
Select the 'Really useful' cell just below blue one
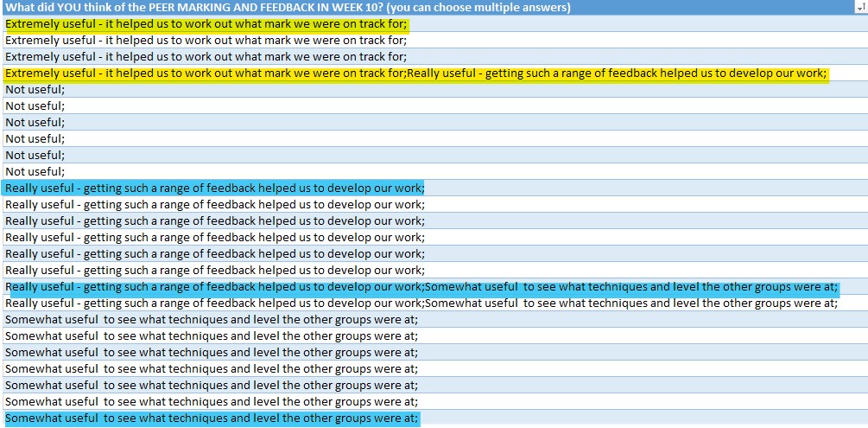click(215, 205)
